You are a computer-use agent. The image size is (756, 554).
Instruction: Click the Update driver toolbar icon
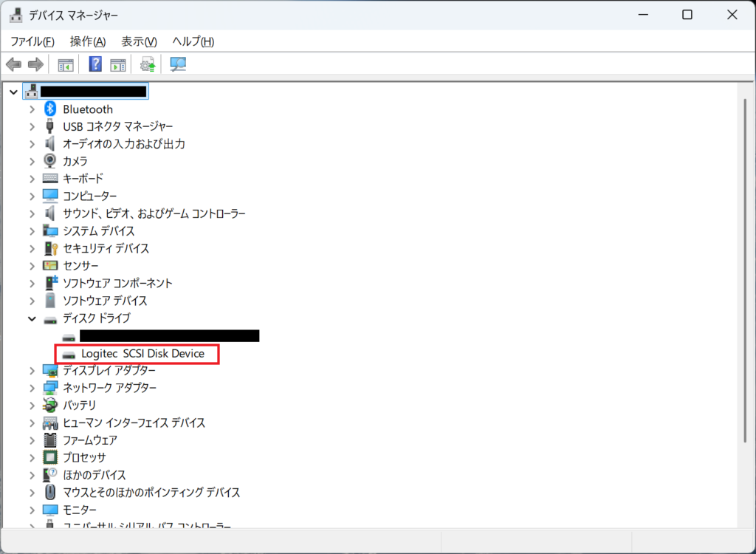[x=148, y=65]
